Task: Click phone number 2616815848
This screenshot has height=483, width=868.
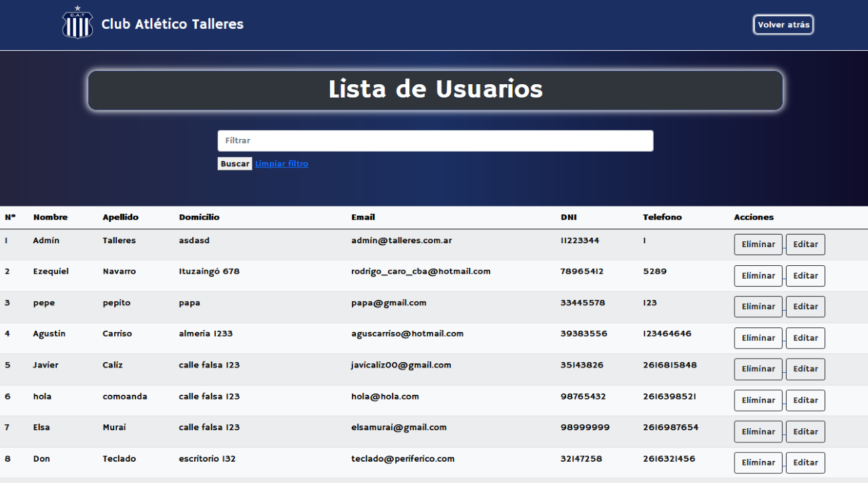Action: tap(670, 365)
